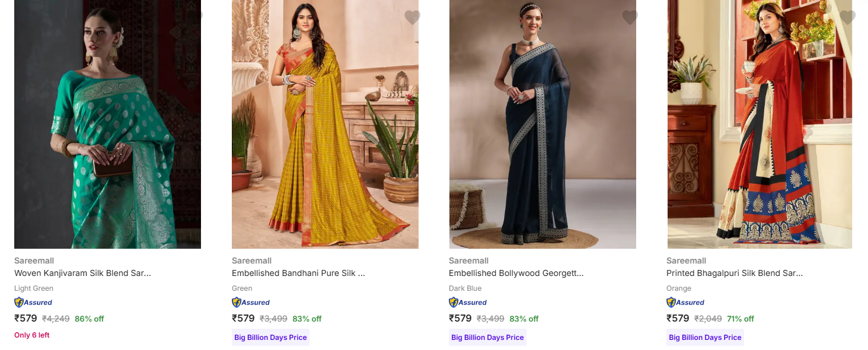This screenshot has height=350, width=868.
Task: Click Assured badge under Bollywood Georgette saree
Action: point(468,303)
